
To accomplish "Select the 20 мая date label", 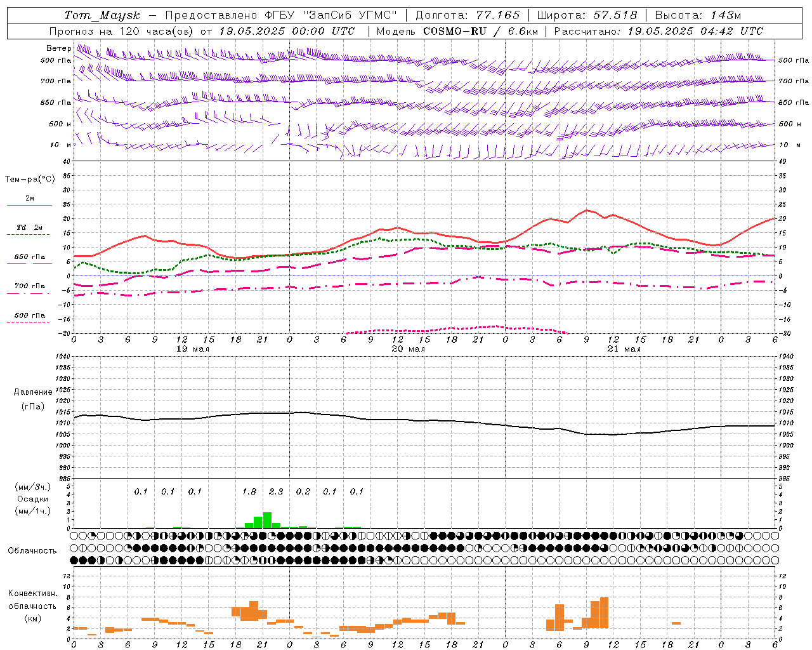I will (408, 349).
